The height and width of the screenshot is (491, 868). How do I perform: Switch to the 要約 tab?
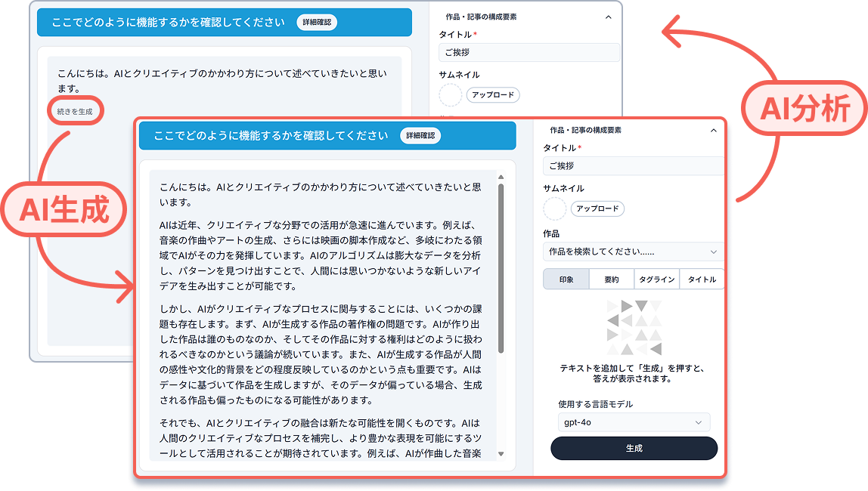tap(612, 279)
